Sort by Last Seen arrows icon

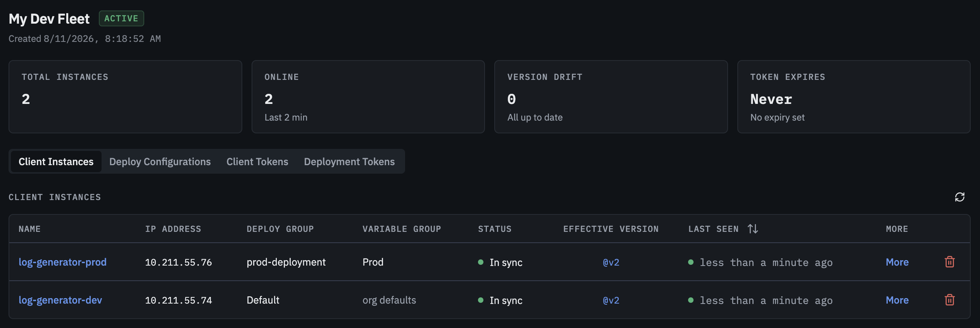[x=752, y=229]
